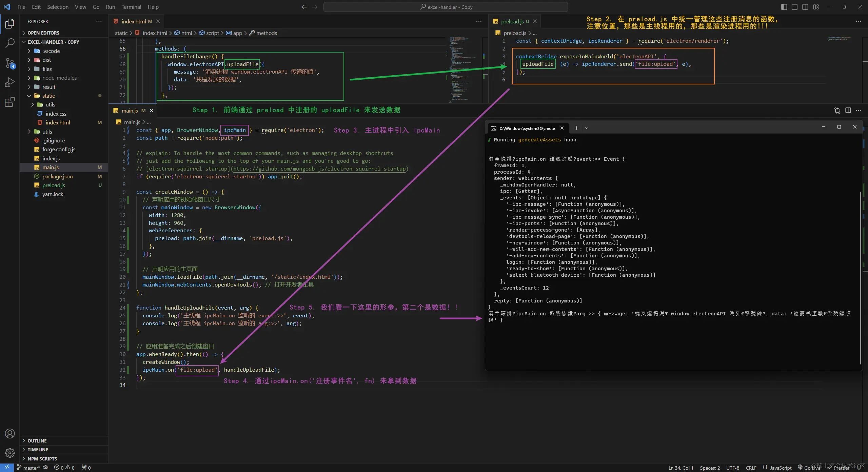Close the preload.js tab
Viewport: 868px width, 472px height.
pyautogui.click(x=535, y=21)
